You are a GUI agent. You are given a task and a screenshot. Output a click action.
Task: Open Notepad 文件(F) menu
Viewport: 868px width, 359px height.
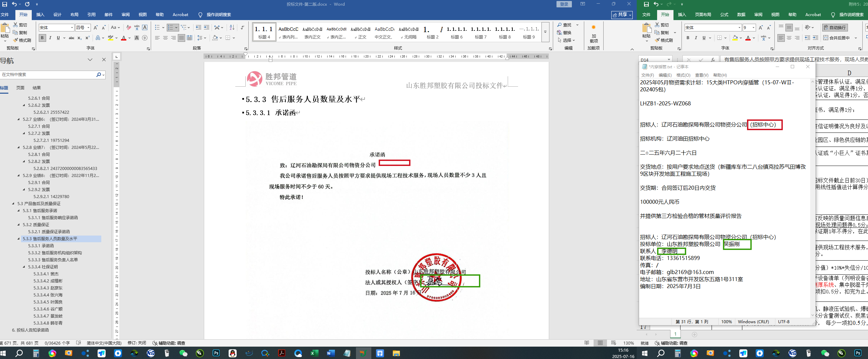coord(648,75)
